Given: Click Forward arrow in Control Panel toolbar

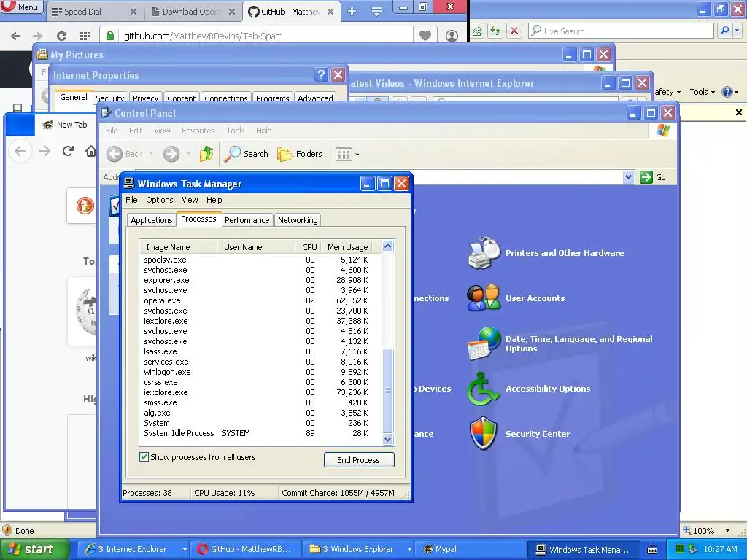Looking at the screenshot, I should click(x=171, y=153).
